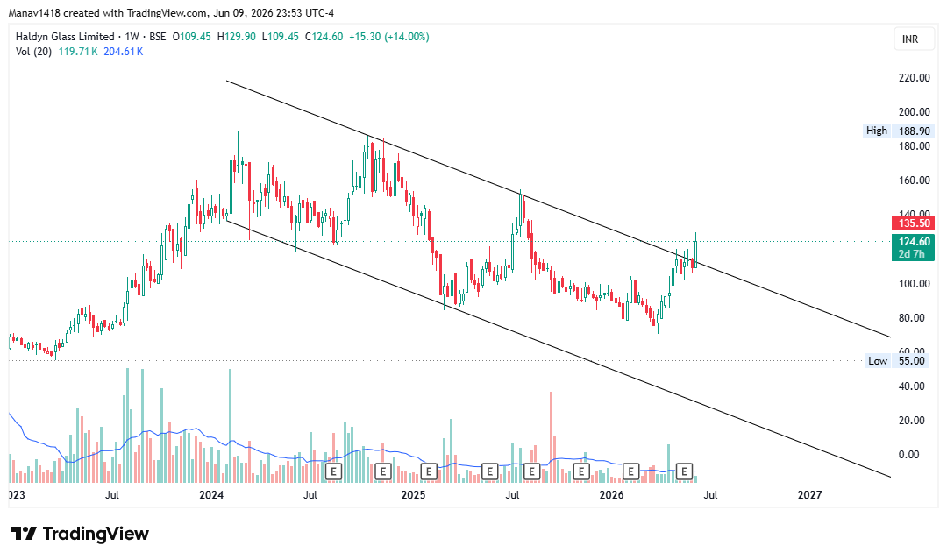Click the 200.00 price axis value
947x560 pixels.
coord(914,111)
